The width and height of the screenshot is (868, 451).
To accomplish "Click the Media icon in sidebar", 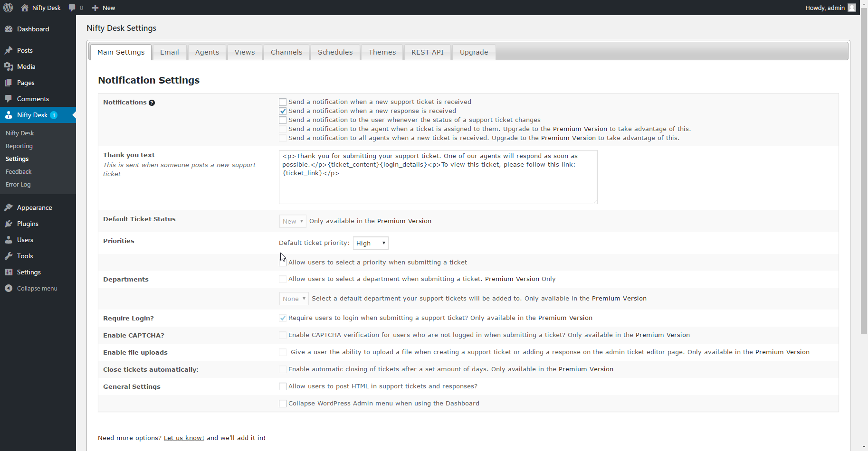I will (x=9, y=66).
